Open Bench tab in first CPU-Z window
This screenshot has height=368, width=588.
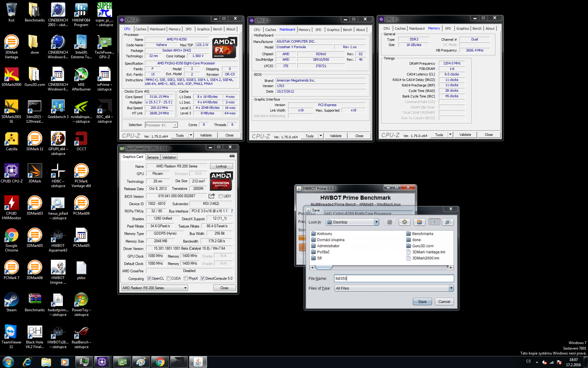tap(217, 29)
